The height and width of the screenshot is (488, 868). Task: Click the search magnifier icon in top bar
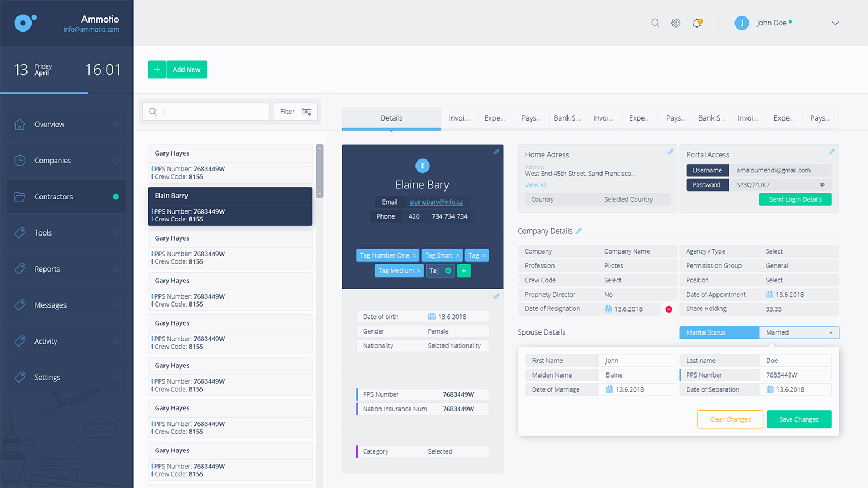tap(655, 23)
